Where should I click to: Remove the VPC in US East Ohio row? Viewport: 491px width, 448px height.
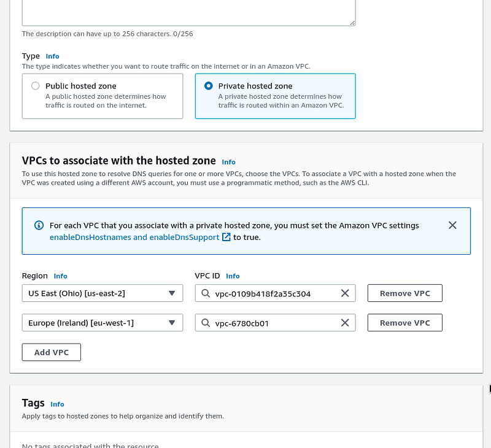[405, 293]
